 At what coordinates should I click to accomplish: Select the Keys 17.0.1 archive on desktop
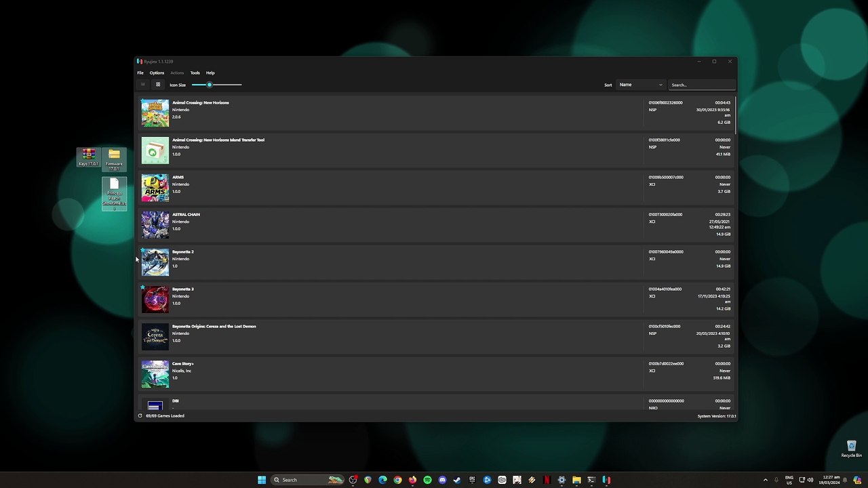click(x=88, y=157)
